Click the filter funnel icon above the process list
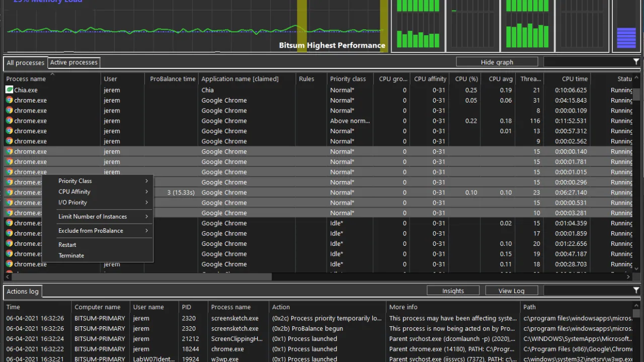 coord(636,62)
